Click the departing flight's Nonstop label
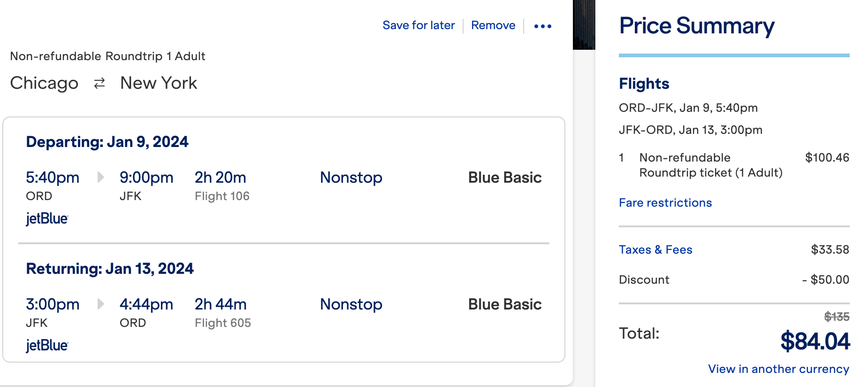 pyautogui.click(x=351, y=178)
